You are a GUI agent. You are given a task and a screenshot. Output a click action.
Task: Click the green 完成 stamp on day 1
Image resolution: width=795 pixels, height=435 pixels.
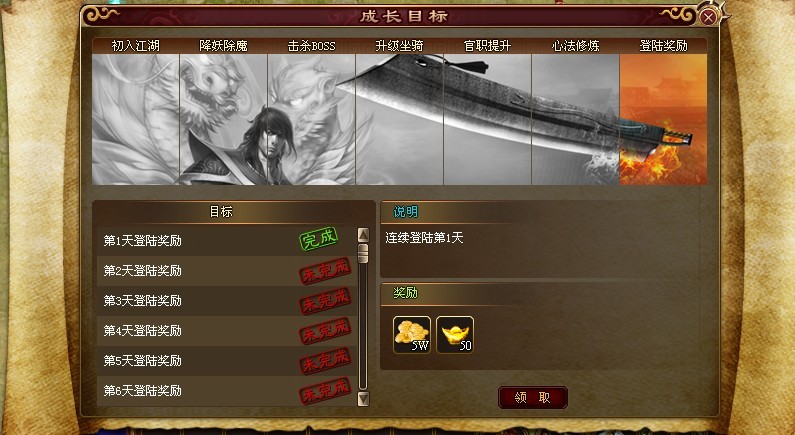coord(318,239)
